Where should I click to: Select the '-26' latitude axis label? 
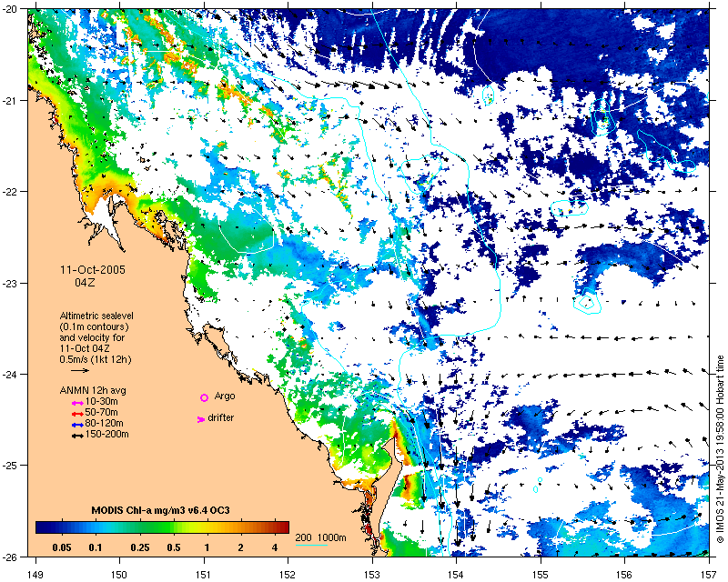pos(9,557)
